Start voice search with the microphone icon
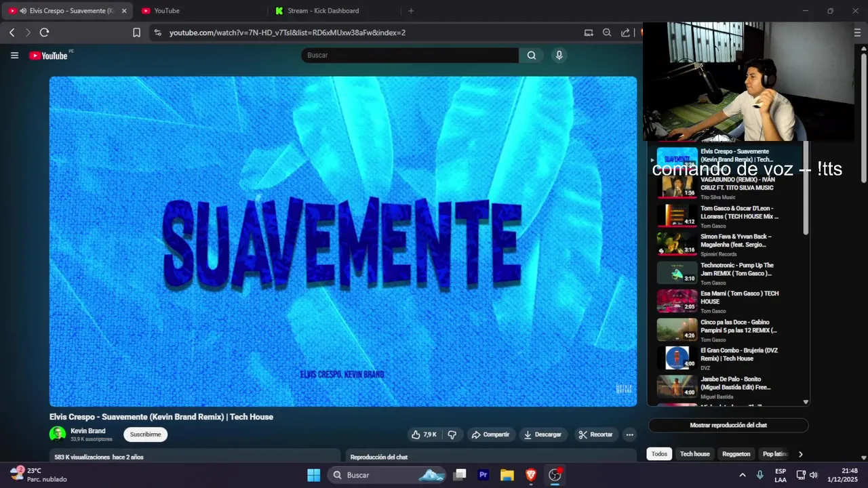 [559, 56]
